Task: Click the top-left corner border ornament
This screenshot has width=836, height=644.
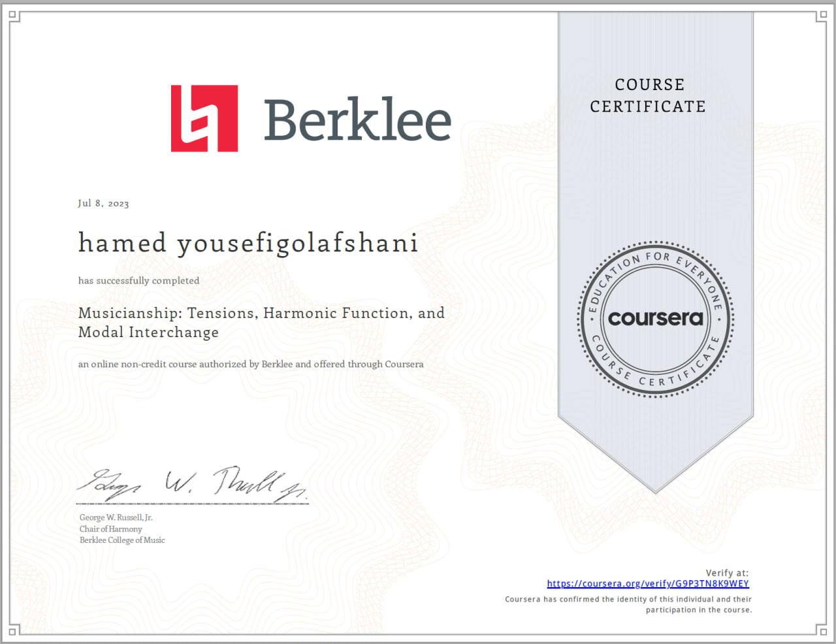Action: coord(14,16)
